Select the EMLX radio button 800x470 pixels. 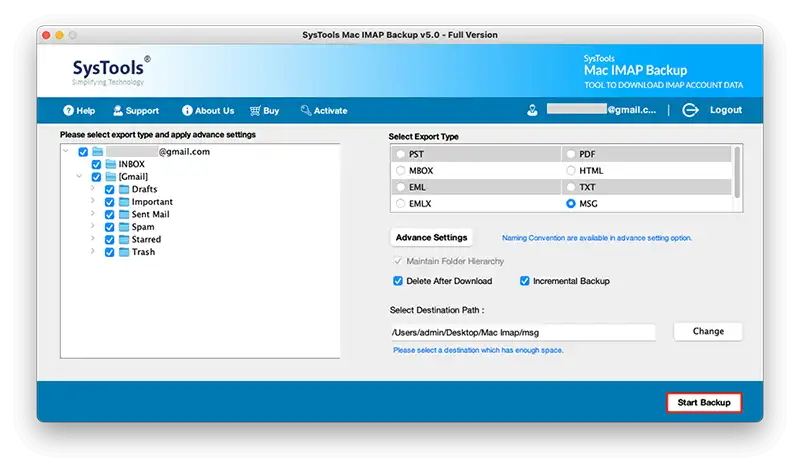click(401, 204)
